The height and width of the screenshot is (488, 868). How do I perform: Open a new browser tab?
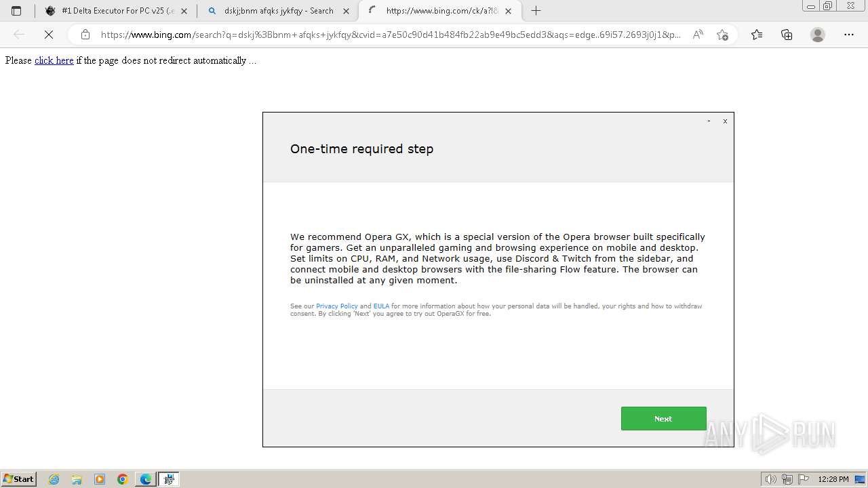tap(536, 11)
